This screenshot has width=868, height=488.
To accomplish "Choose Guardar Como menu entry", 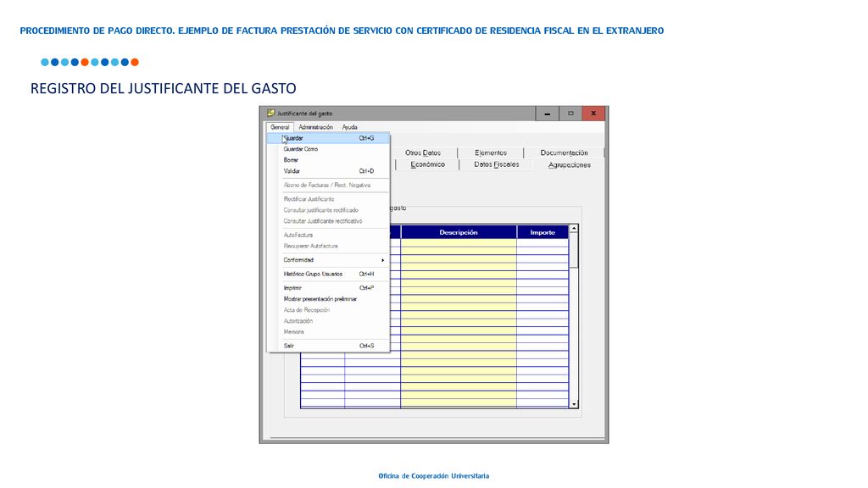I will tap(328, 149).
